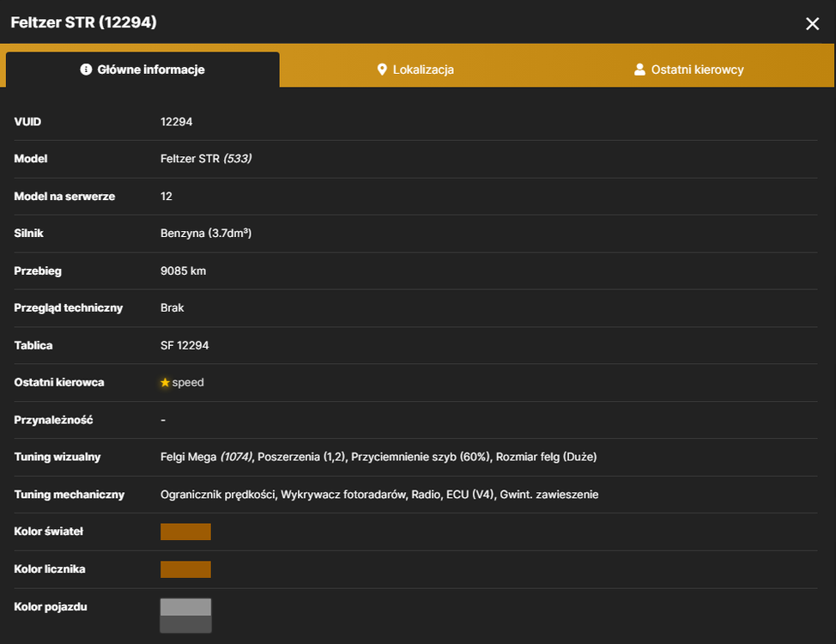
Task: Select the VUID value 12294
Action: 177,122
